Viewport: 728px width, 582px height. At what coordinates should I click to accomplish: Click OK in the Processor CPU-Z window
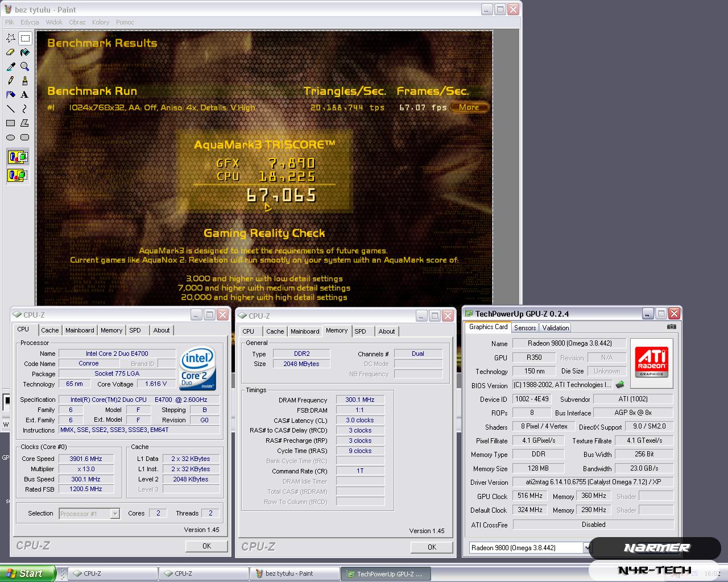206,546
